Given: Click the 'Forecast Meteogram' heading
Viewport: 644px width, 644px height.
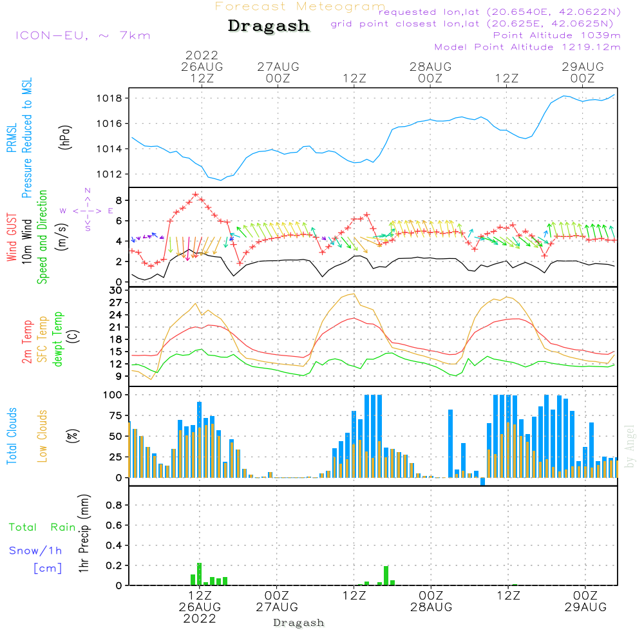Looking at the screenshot, I should click(x=300, y=6).
